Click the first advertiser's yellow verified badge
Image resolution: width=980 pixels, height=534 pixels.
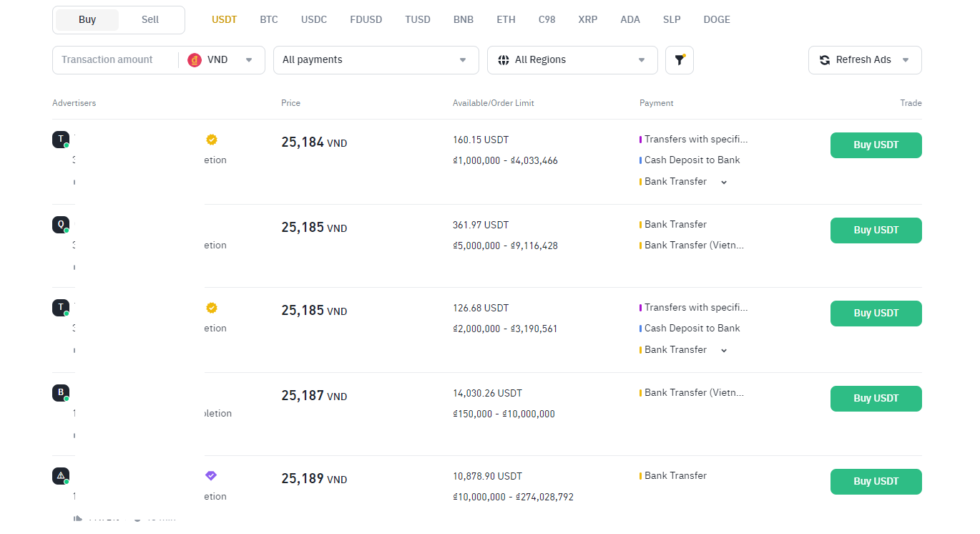click(x=212, y=140)
